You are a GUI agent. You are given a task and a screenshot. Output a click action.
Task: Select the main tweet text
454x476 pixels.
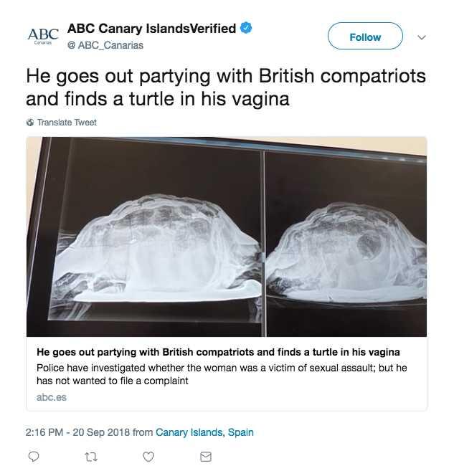(x=226, y=87)
